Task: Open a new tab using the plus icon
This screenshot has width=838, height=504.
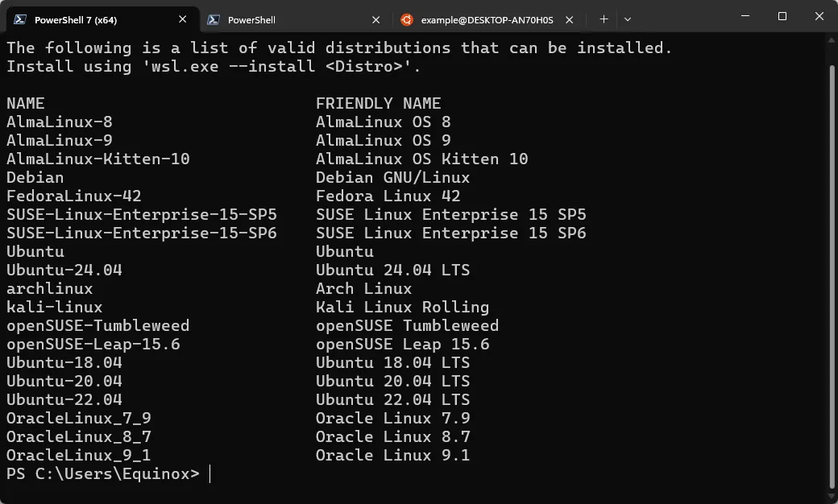Action: [604, 19]
